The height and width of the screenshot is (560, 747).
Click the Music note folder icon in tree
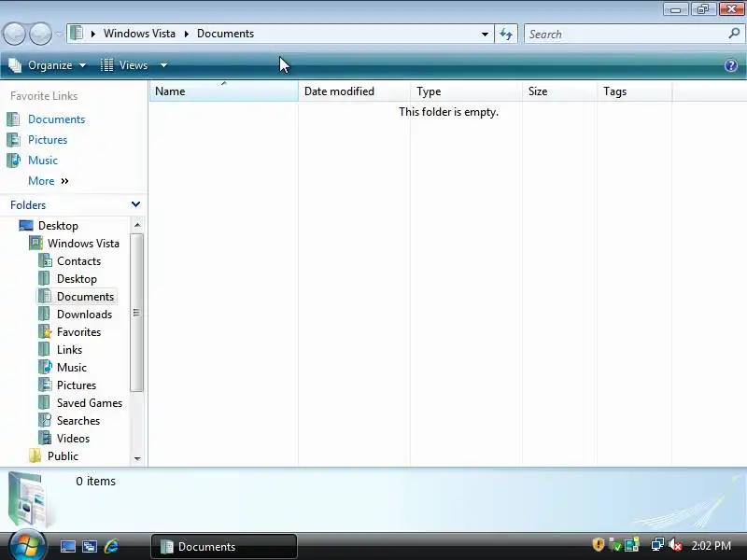(45, 367)
